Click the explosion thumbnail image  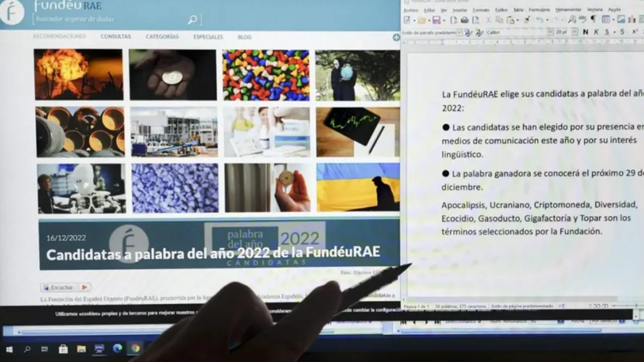point(78,74)
